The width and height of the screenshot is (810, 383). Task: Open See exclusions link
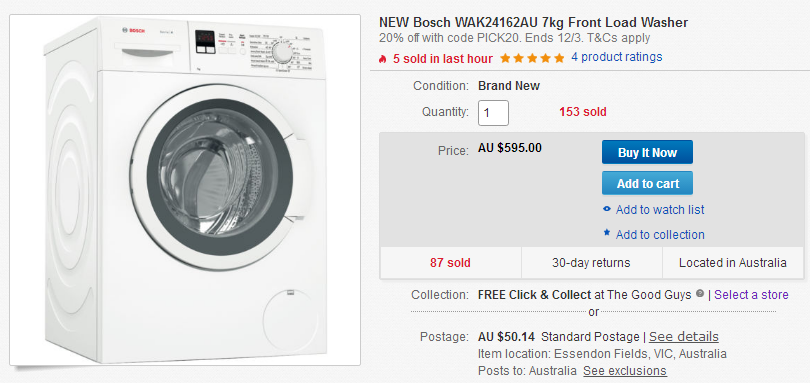(x=625, y=371)
